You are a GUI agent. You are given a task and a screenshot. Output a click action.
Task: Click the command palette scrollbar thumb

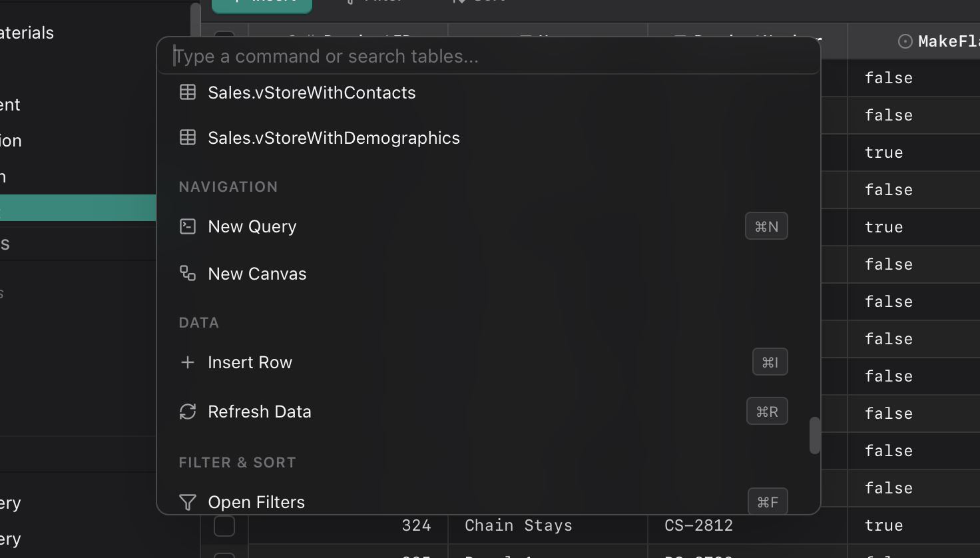[814, 435]
